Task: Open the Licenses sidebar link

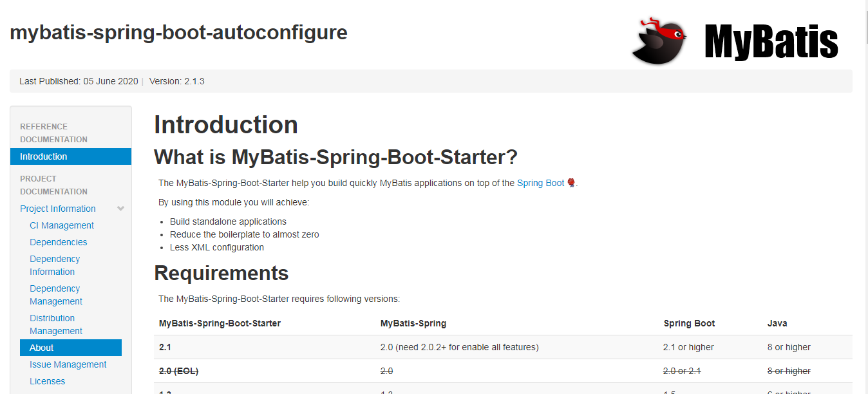Action: coord(48,381)
